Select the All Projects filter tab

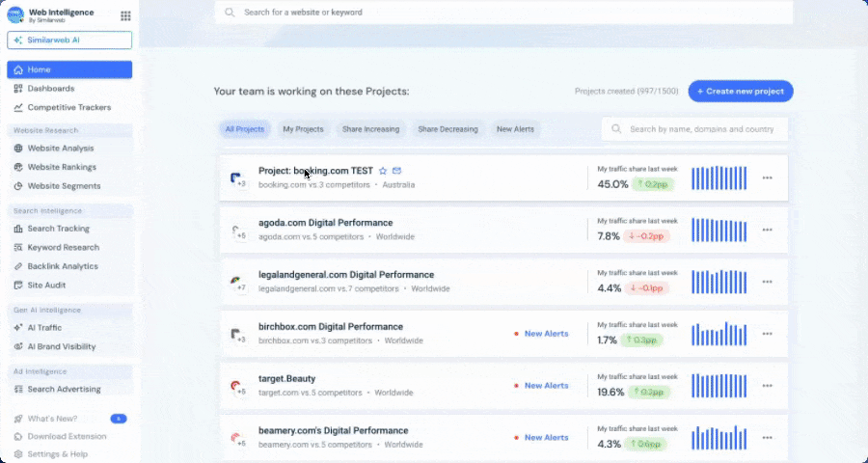244,129
